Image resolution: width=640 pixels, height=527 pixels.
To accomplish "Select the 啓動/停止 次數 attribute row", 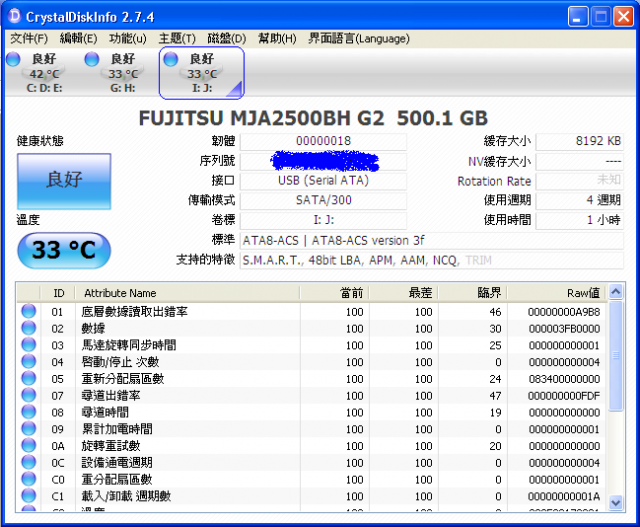I will click(312, 362).
